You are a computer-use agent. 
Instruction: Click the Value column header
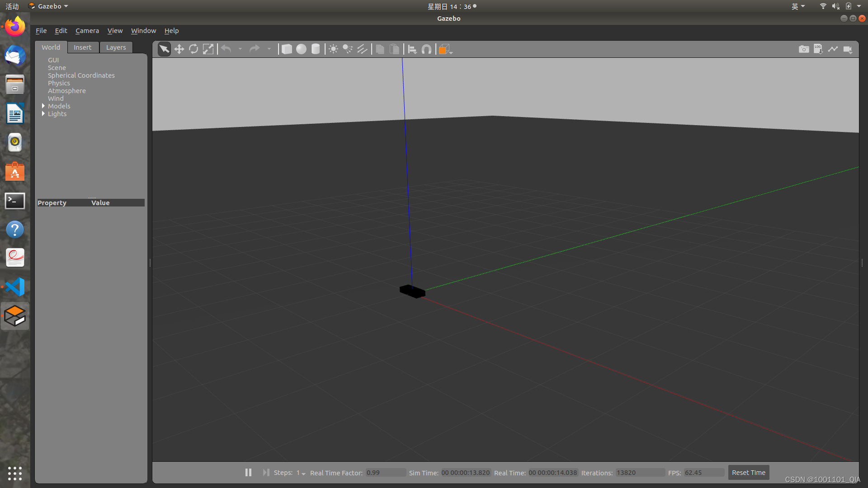click(x=100, y=203)
